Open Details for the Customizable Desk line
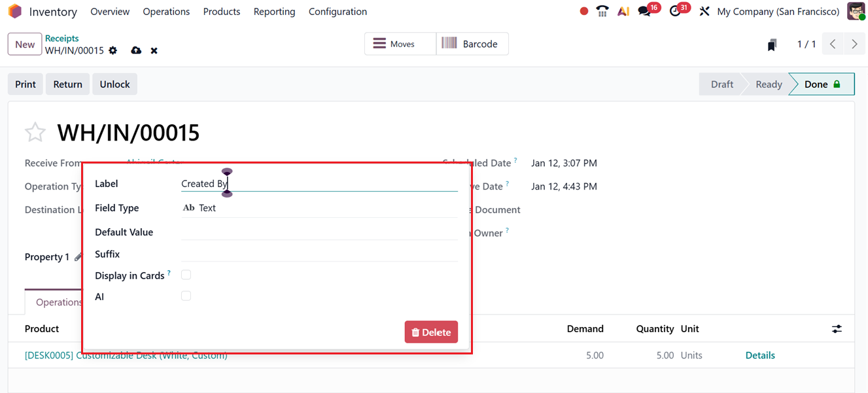 (x=759, y=355)
